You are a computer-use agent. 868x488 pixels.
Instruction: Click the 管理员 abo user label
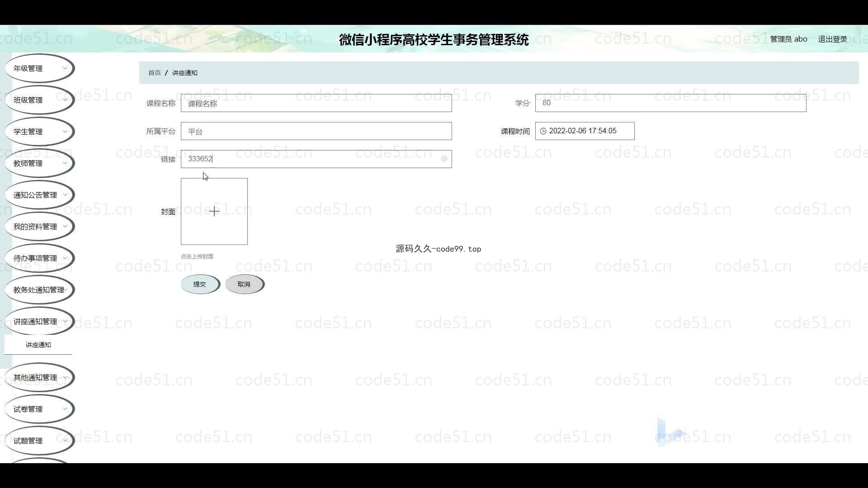[x=788, y=39]
